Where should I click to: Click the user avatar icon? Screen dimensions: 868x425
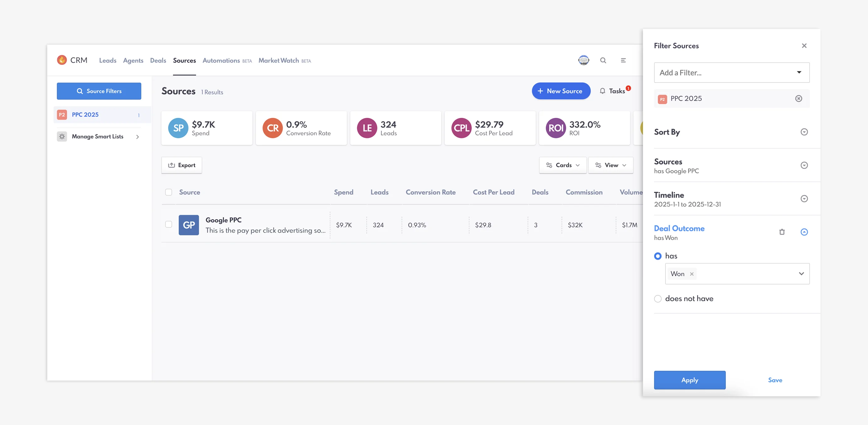(583, 60)
